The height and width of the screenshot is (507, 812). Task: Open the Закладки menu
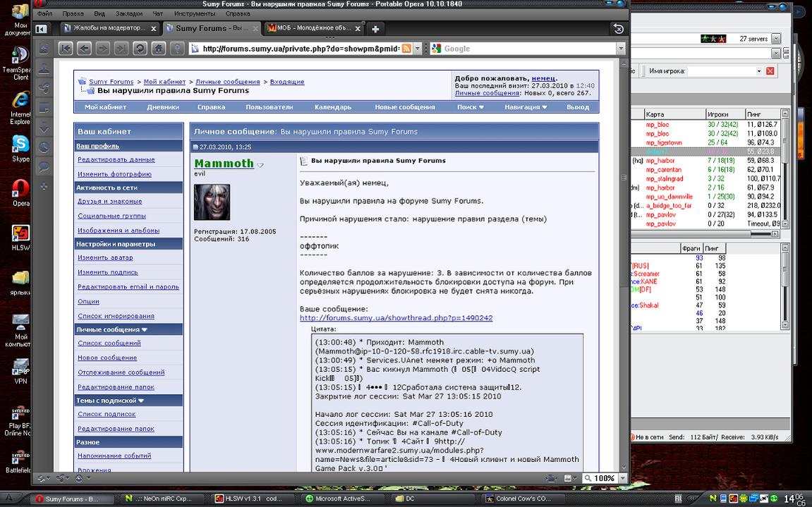pyautogui.click(x=128, y=13)
